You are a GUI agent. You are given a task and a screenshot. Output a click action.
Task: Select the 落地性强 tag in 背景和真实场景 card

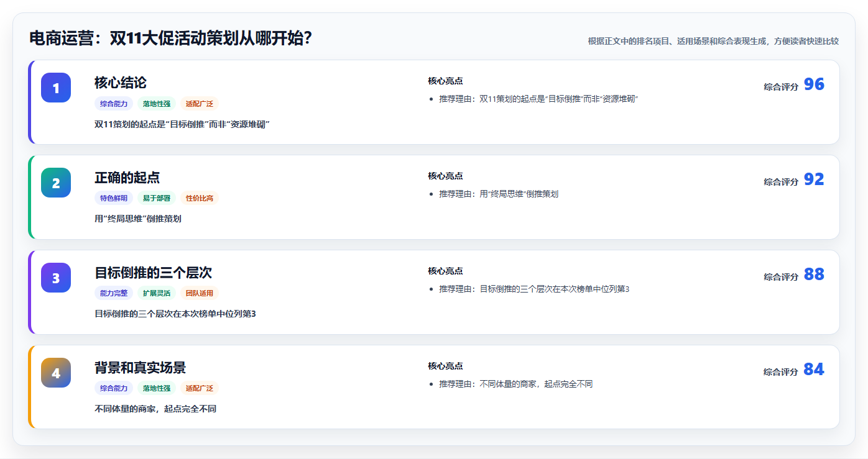coord(157,388)
